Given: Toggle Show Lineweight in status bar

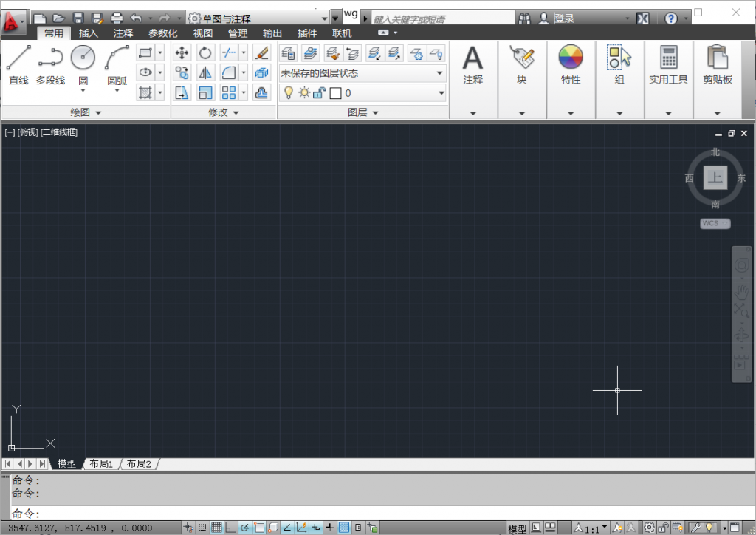Looking at the screenshot, I should (x=330, y=528).
